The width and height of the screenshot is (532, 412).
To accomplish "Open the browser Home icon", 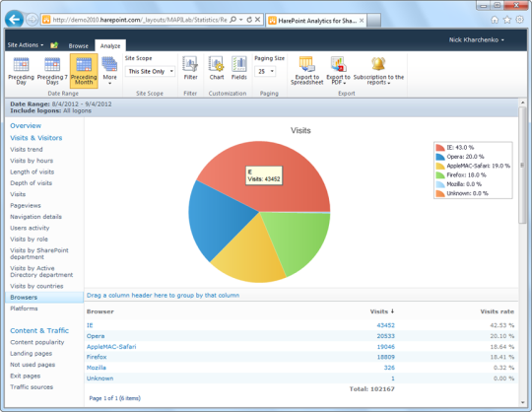I will (495, 20).
